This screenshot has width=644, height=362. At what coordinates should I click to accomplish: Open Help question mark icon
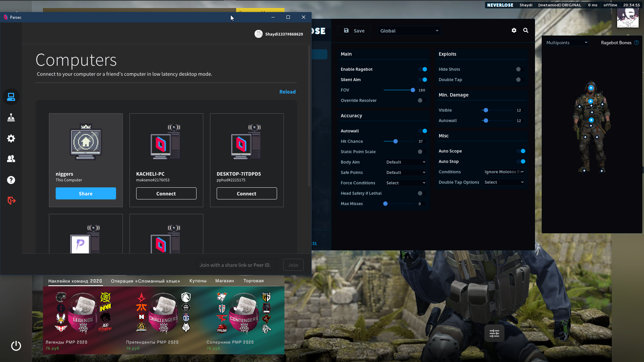coord(11,180)
